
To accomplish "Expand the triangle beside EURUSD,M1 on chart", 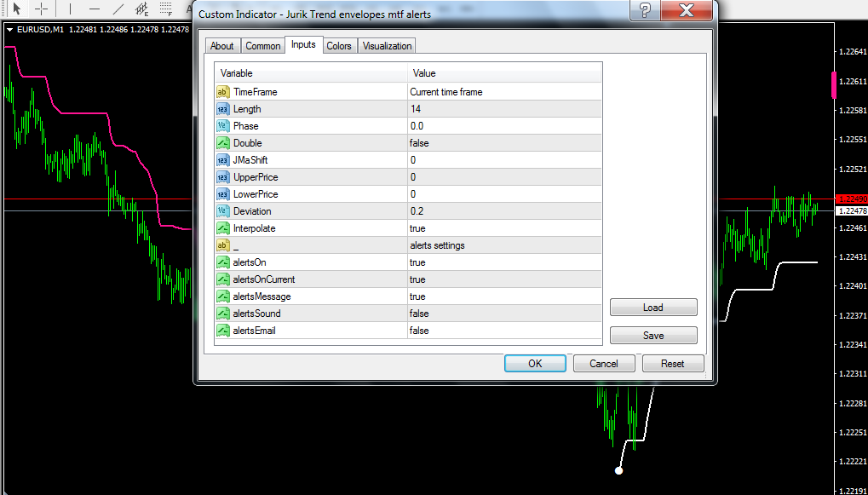I will pyautogui.click(x=9, y=29).
